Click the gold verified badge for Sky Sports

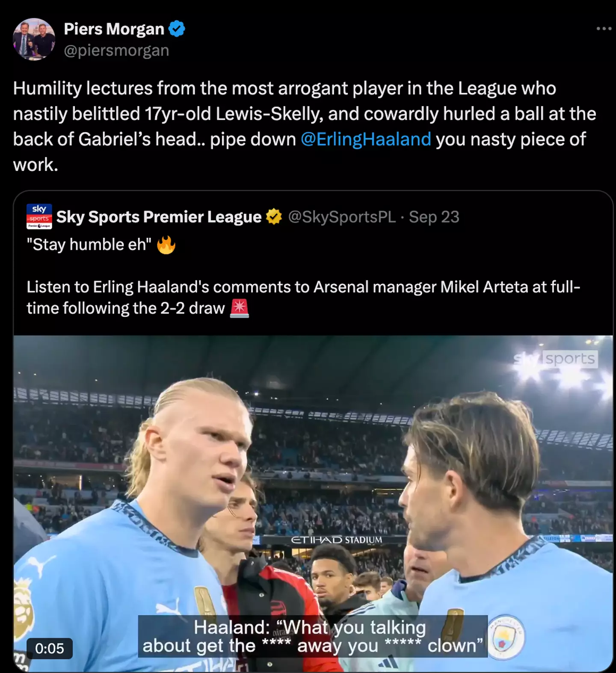(x=274, y=217)
